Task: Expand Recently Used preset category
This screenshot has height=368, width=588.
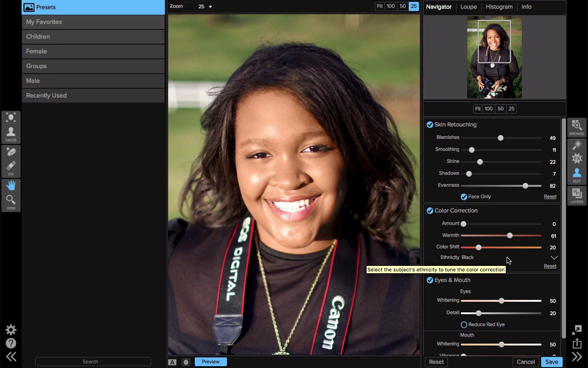Action: point(93,95)
